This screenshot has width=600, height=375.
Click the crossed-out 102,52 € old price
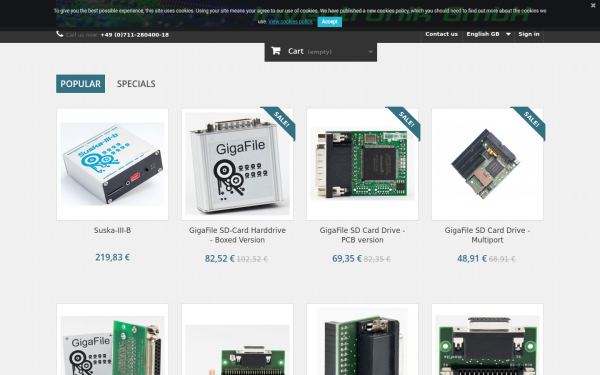click(252, 259)
